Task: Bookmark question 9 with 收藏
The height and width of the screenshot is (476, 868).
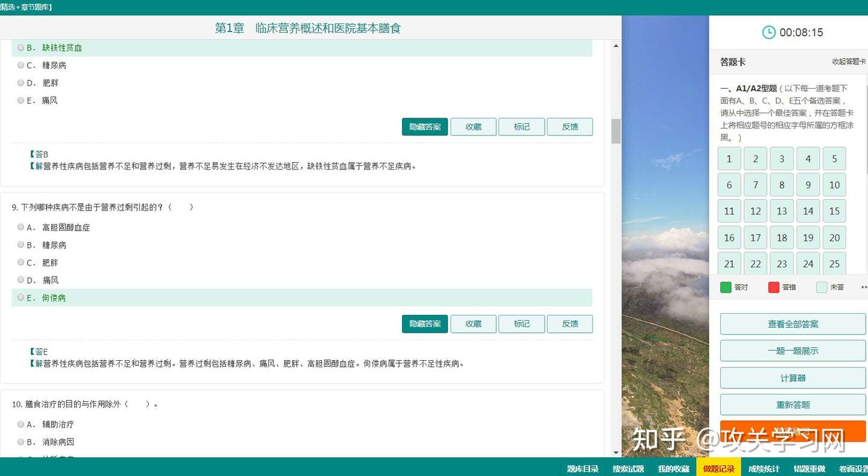Action: coord(473,324)
